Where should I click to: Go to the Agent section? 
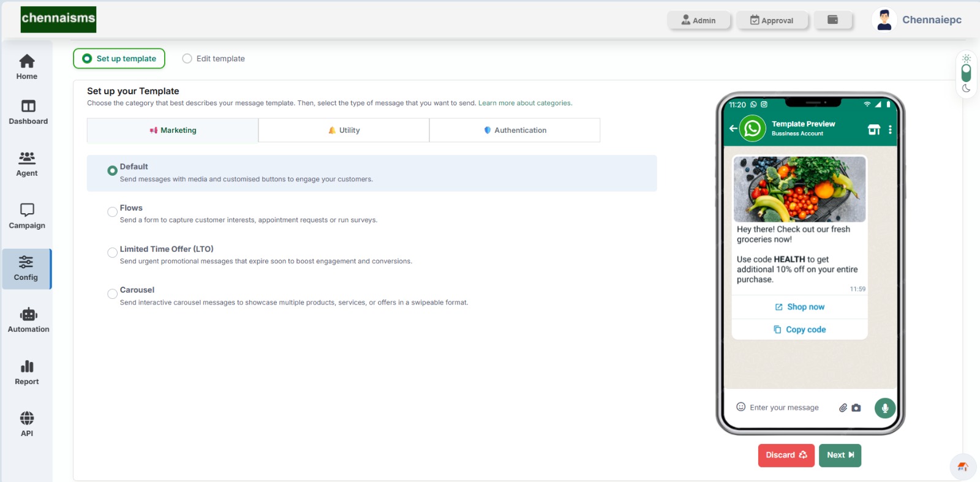(x=27, y=164)
